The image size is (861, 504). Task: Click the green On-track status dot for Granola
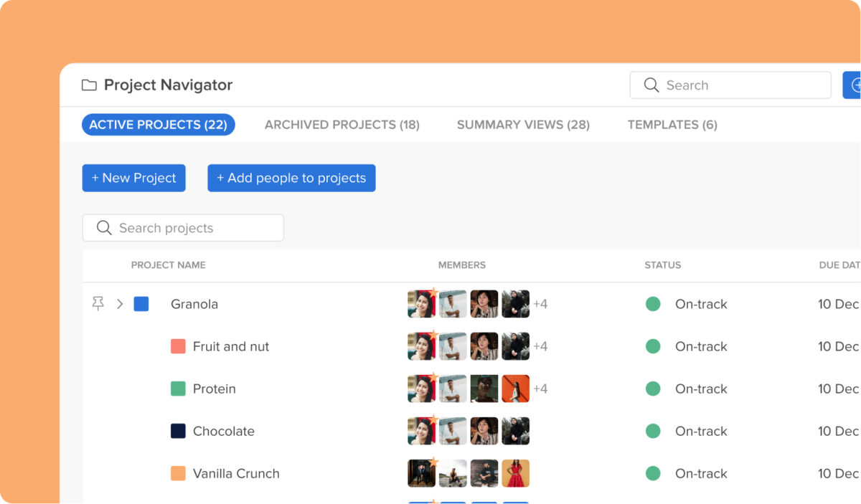[x=653, y=304]
